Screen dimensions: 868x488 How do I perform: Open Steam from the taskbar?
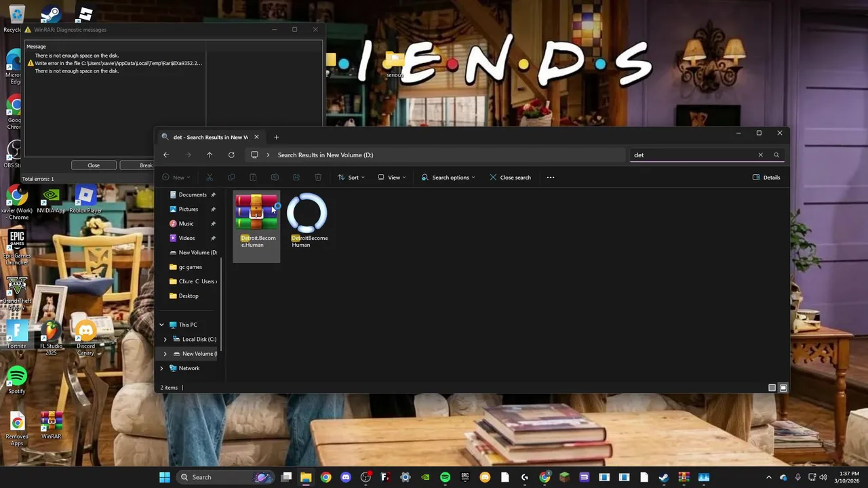click(x=664, y=477)
